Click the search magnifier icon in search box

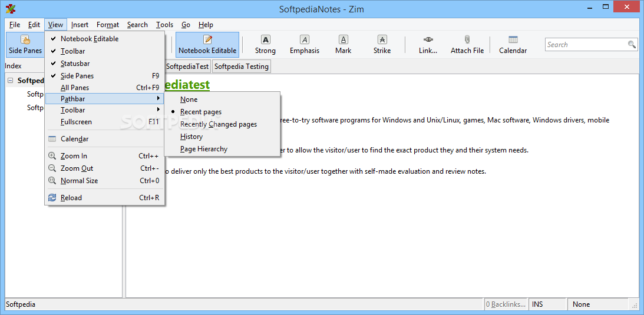pos(632,44)
